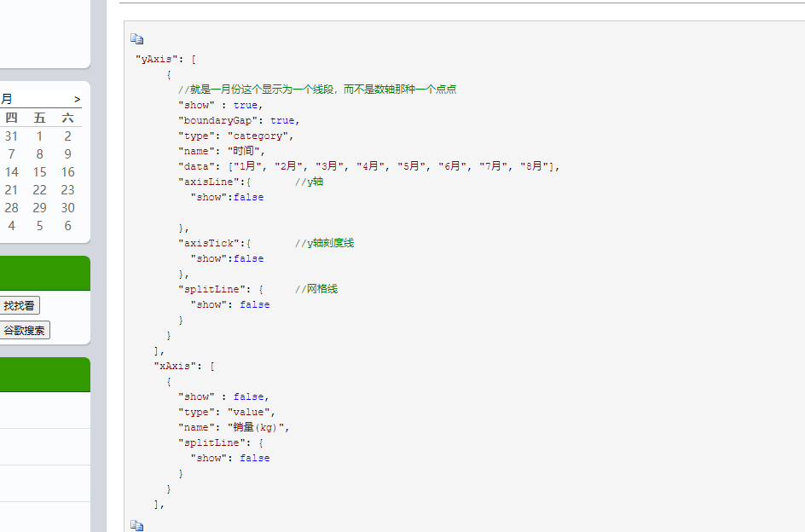The height and width of the screenshot is (532, 805).
Task: Click the "name": "时间" line
Action: (221, 151)
